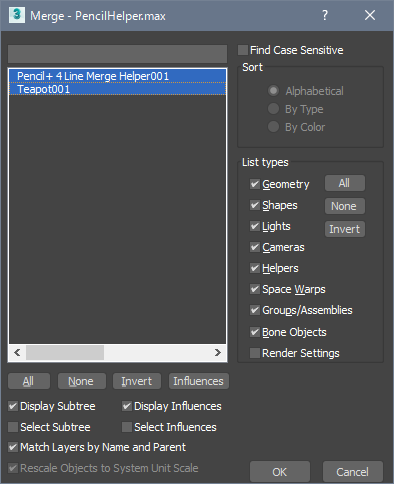394x484 pixels.
Task: Enable Find Case Sensitive checkbox
Action: [x=243, y=50]
